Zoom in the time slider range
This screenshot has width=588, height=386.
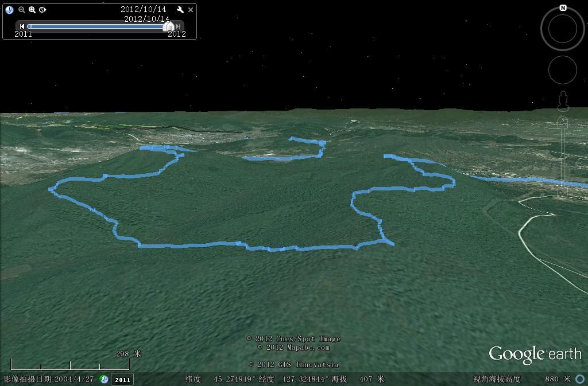click(32, 10)
